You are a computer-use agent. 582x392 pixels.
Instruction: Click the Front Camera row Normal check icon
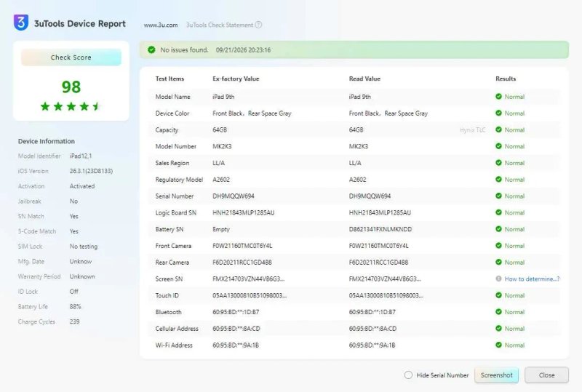point(498,246)
